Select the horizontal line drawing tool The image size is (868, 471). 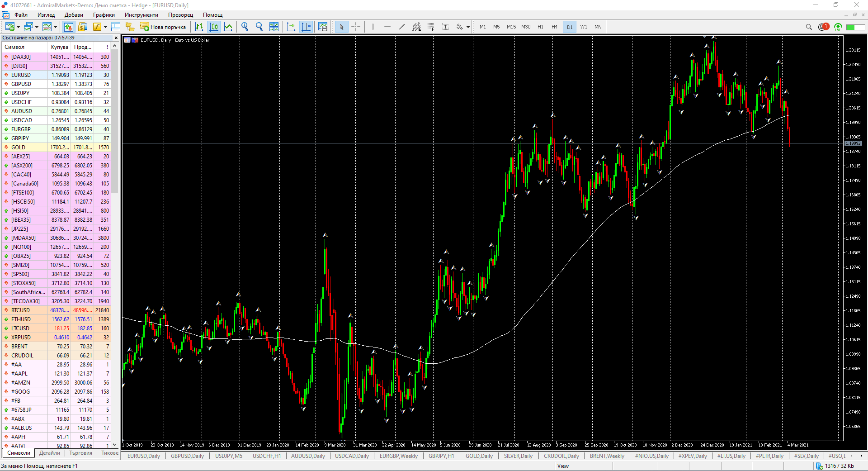pyautogui.click(x=387, y=27)
